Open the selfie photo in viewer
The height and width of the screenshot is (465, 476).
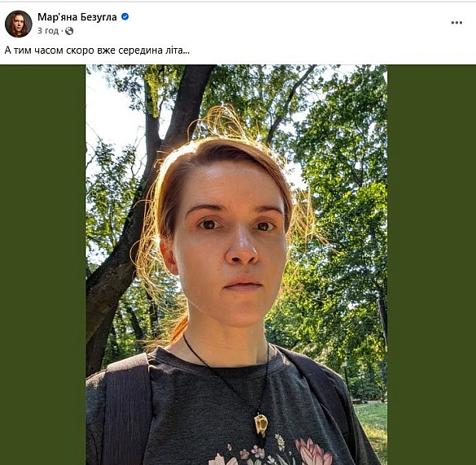[x=236, y=264]
